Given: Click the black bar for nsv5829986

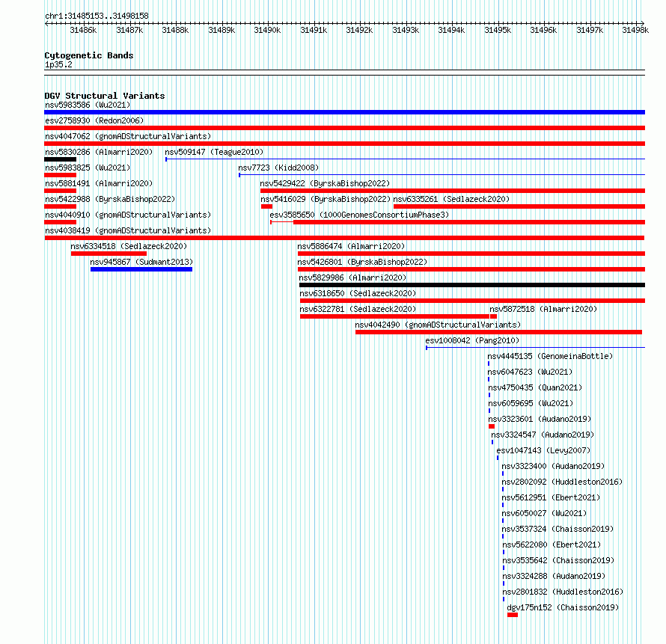Looking at the screenshot, I should click(472, 285).
